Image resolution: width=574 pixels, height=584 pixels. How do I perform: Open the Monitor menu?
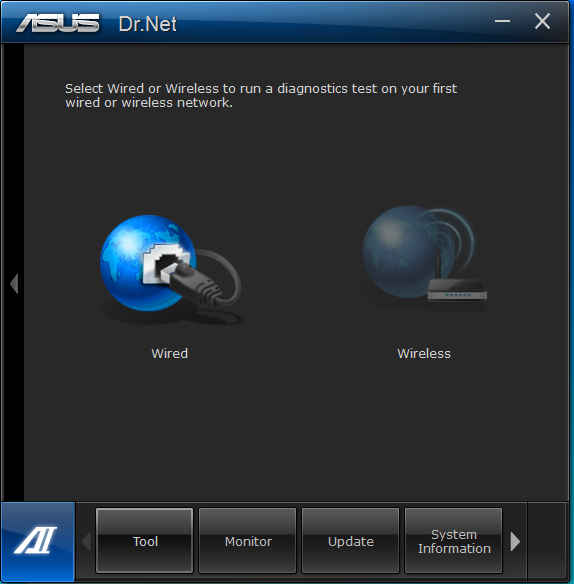pyautogui.click(x=248, y=541)
